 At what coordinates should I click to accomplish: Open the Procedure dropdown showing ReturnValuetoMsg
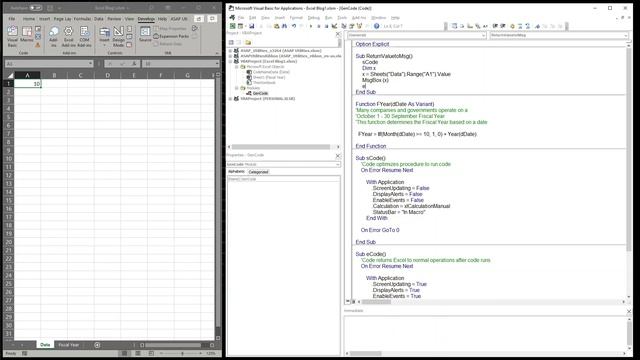(625, 36)
